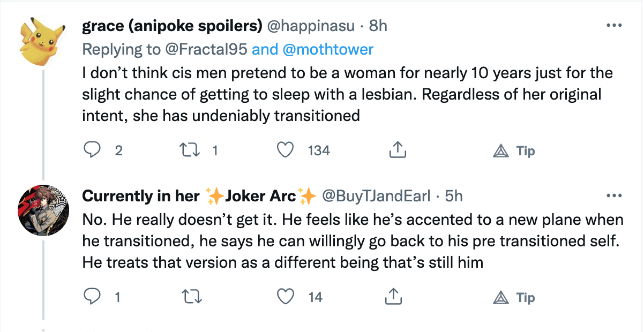Share the Joker Arc tweet
This screenshot has width=644, height=332.
point(395,296)
